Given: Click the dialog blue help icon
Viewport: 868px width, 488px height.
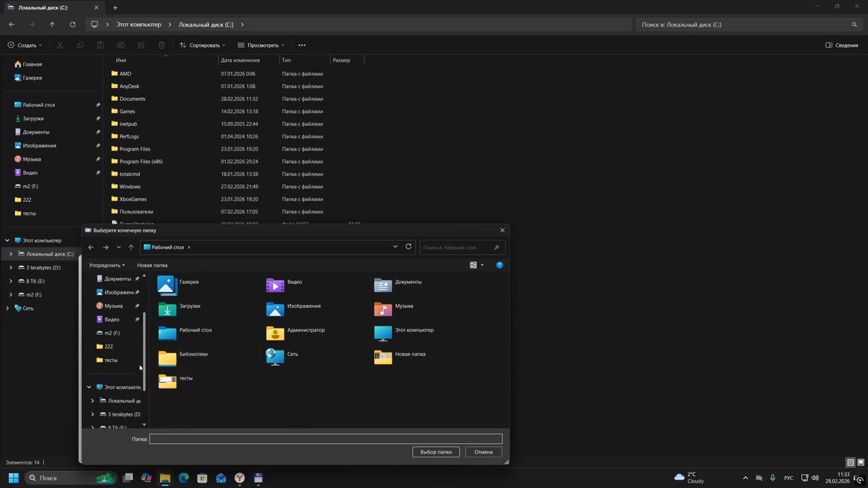Looking at the screenshot, I should (x=500, y=265).
